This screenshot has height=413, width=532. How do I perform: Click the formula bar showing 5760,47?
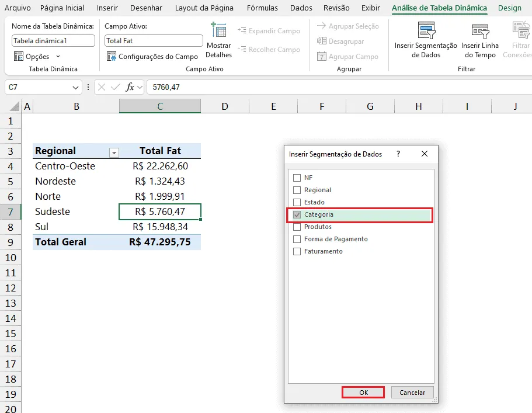click(x=339, y=87)
